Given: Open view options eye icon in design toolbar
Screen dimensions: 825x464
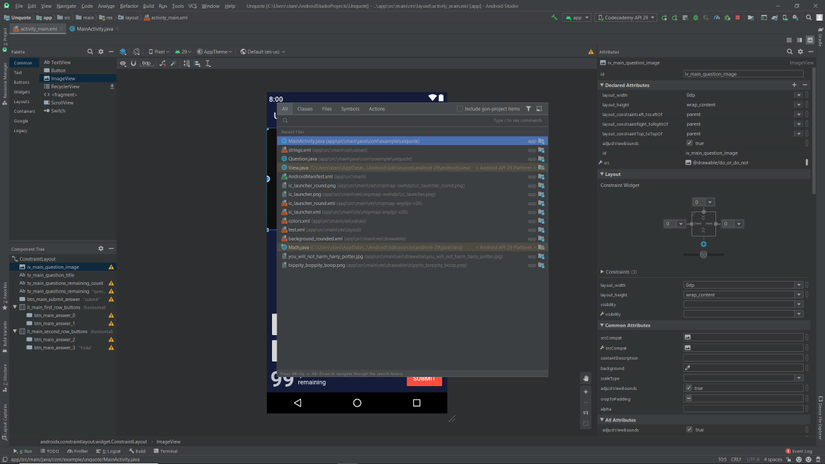Looking at the screenshot, I should (123, 63).
